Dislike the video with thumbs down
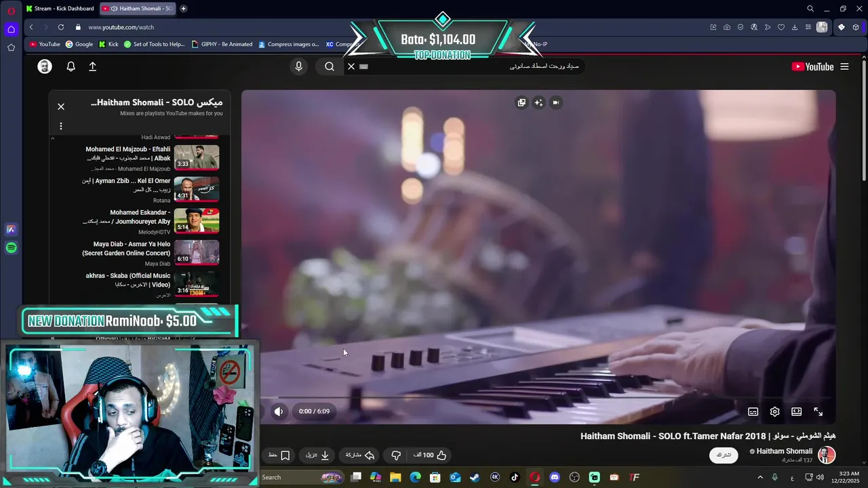 (x=396, y=455)
